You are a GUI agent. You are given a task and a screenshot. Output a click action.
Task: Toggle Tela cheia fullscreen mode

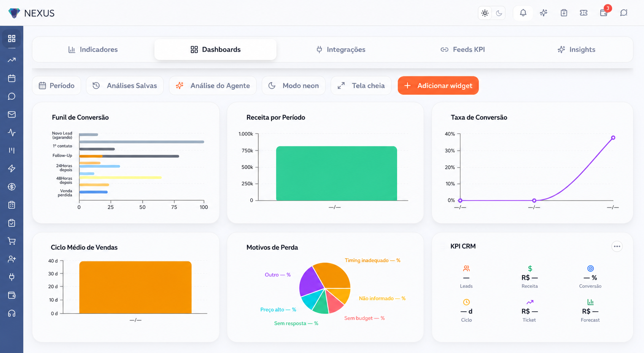click(361, 85)
